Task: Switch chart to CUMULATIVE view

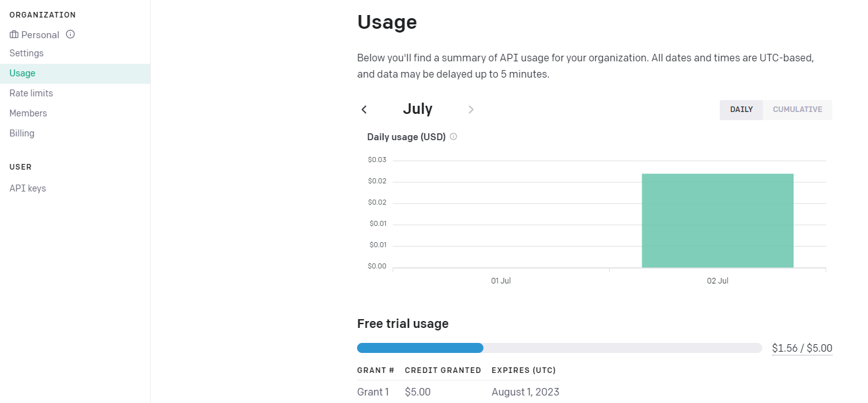Action: [x=797, y=110]
